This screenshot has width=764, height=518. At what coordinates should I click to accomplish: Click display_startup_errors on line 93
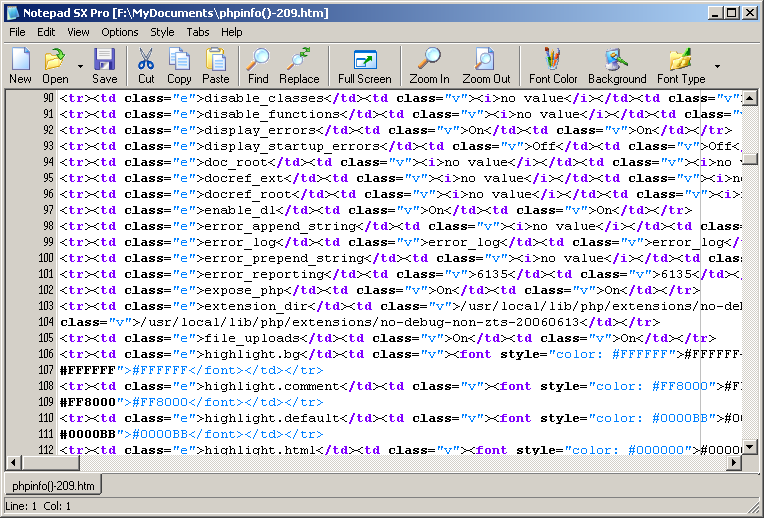coord(292,146)
